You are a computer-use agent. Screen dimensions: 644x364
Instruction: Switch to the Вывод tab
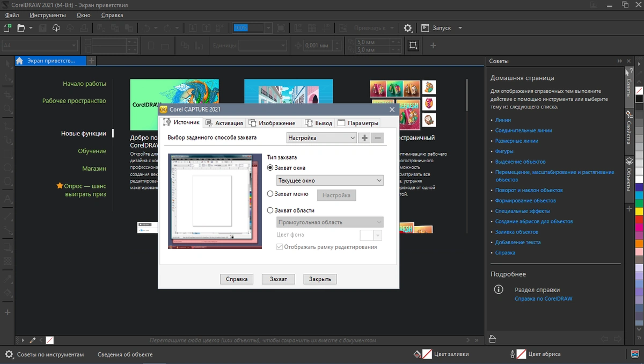click(319, 123)
